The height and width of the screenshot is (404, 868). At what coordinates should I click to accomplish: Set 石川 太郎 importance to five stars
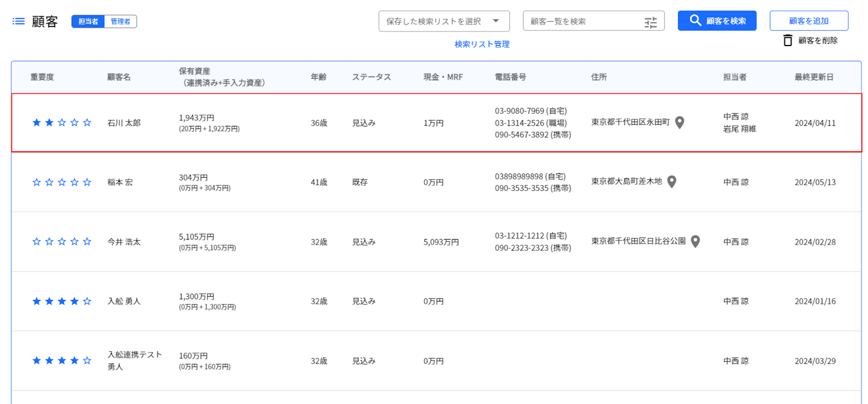pos(87,123)
